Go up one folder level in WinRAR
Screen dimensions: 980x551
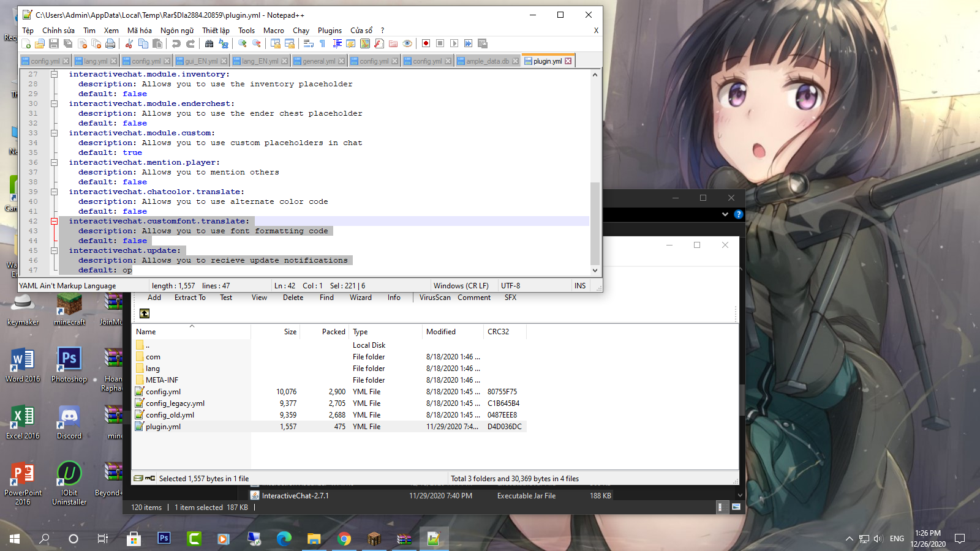coord(145,313)
